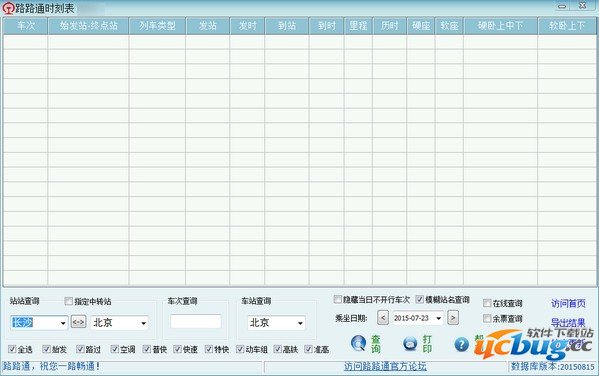Enable the 在线查询 checkbox

point(487,303)
